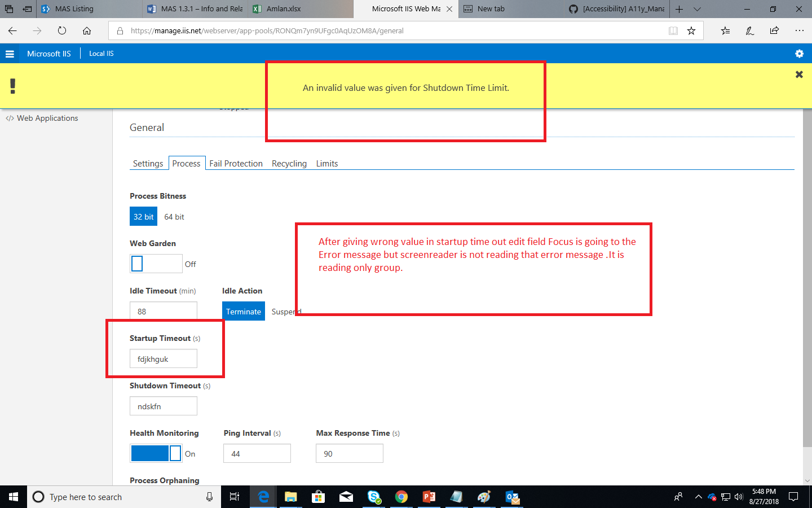Launch Skype from the taskbar

point(373,497)
